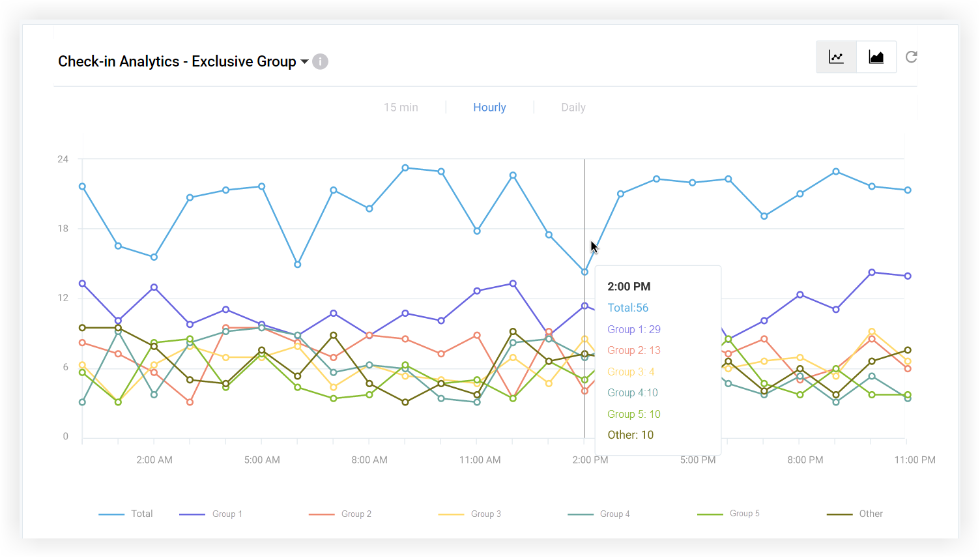Click the Group 5: 10 tooltip row
The width and height of the screenshot is (980, 558).
(x=634, y=414)
